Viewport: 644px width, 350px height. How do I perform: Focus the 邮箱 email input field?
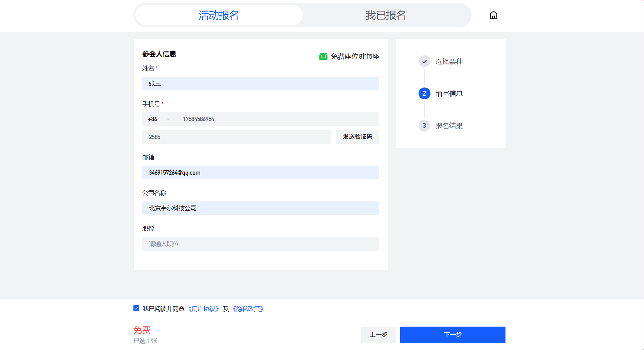pos(261,173)
